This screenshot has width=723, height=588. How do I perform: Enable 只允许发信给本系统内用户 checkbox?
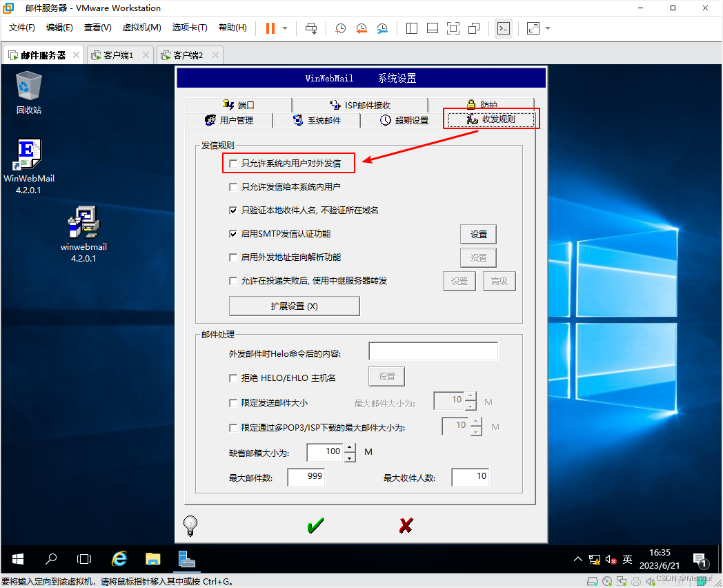click(233, 187)
